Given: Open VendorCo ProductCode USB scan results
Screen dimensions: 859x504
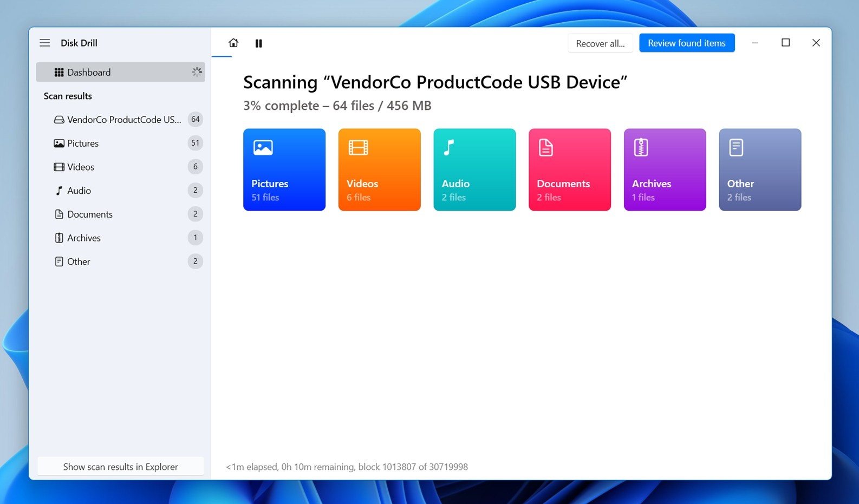Looking at the screenshot, I should (120, 119).
